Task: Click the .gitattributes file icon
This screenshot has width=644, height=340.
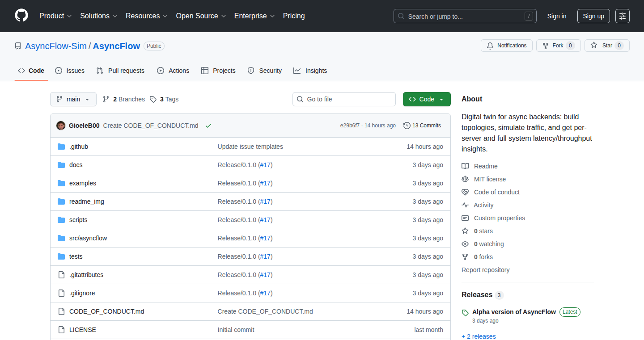Action: [x=61, y=275]
